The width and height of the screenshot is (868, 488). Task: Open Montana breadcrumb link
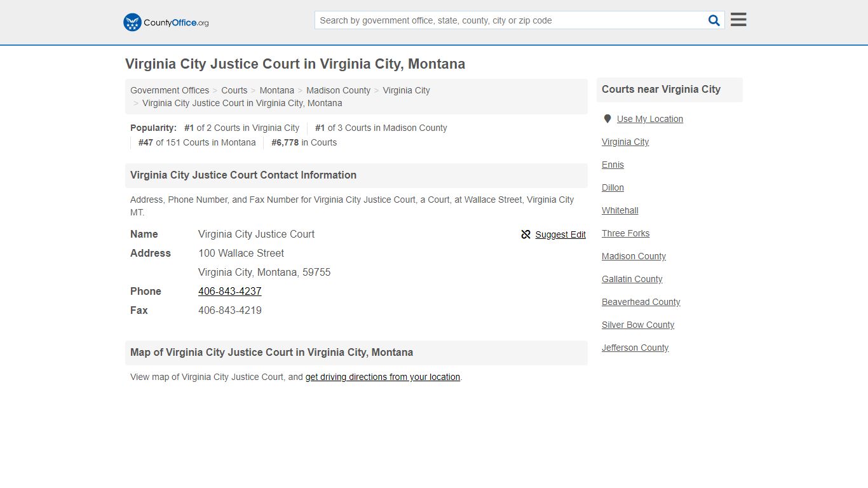point(277,90)
